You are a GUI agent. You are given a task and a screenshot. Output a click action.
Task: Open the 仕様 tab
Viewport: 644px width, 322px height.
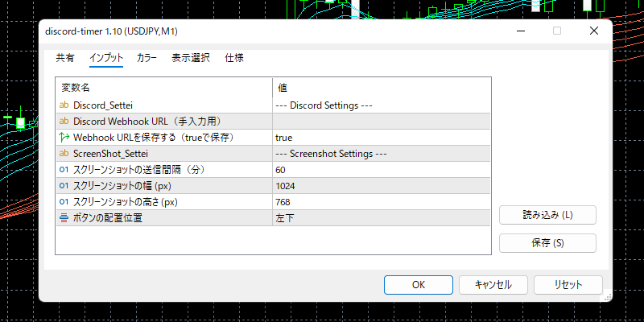[x=234, y=58]
